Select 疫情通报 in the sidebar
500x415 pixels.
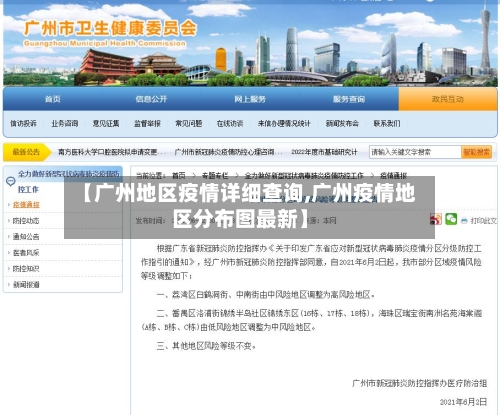26,205
